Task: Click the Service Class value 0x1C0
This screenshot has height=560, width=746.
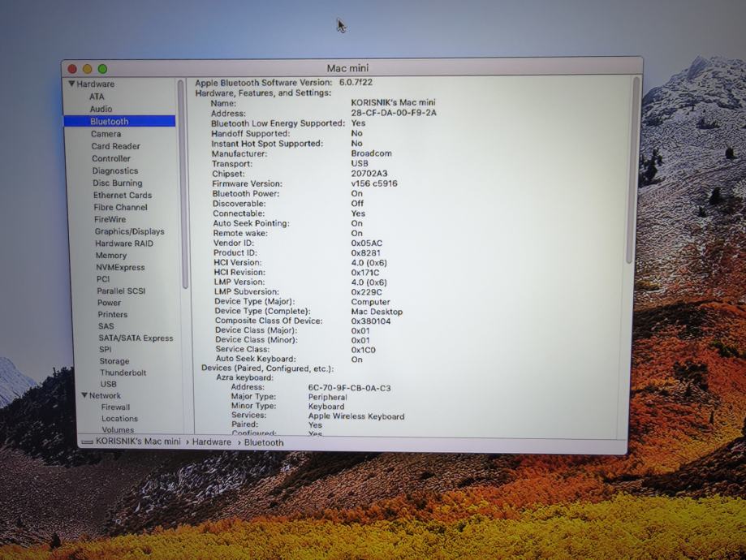Action: (363, 350)
